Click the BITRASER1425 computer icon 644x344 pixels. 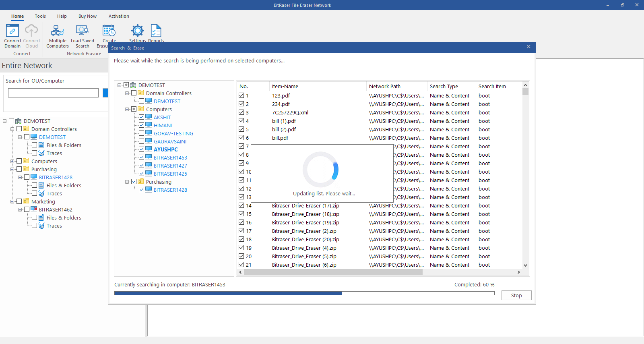point(149,174)
